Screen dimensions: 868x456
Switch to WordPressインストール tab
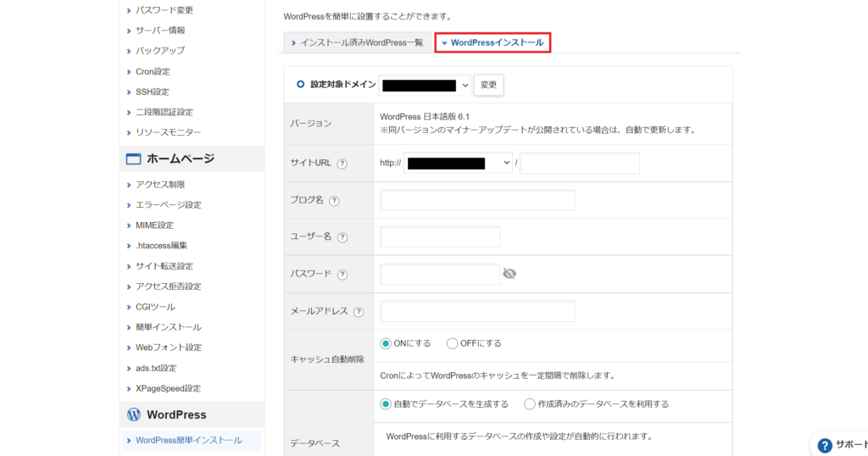(x=492, y=42)
